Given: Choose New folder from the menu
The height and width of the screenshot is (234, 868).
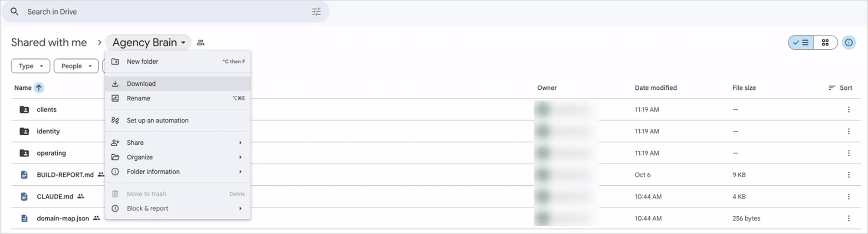Looking at the screenshot, I should [x=178, y=62].
